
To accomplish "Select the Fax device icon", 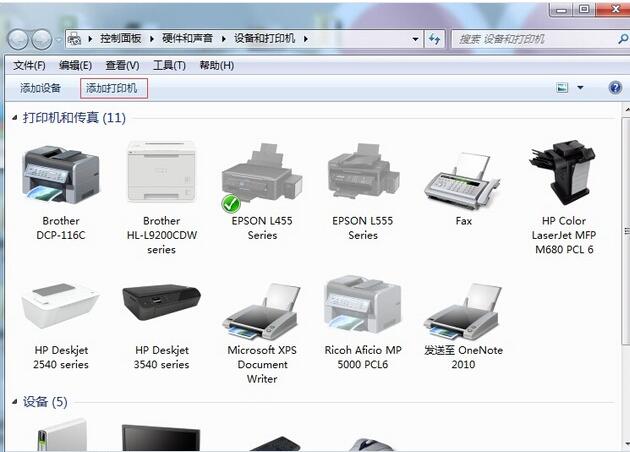I will (463, 180).
